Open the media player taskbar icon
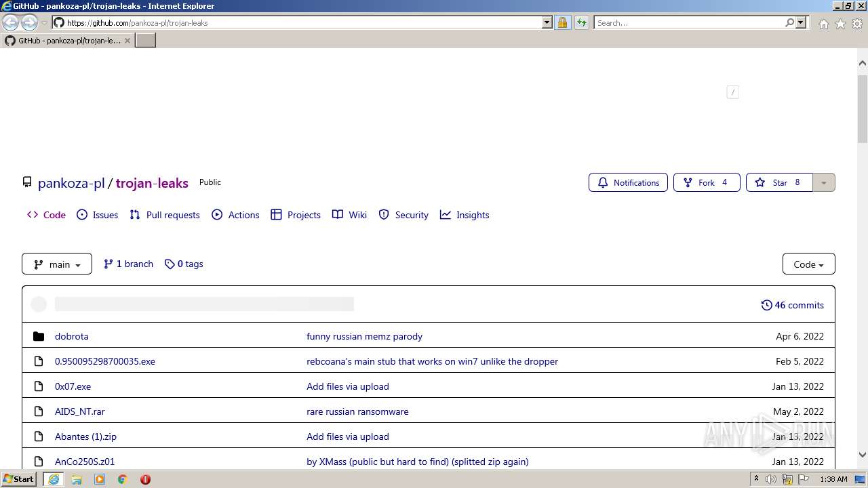This screenshot has height=488, width=868. point(100,479)
